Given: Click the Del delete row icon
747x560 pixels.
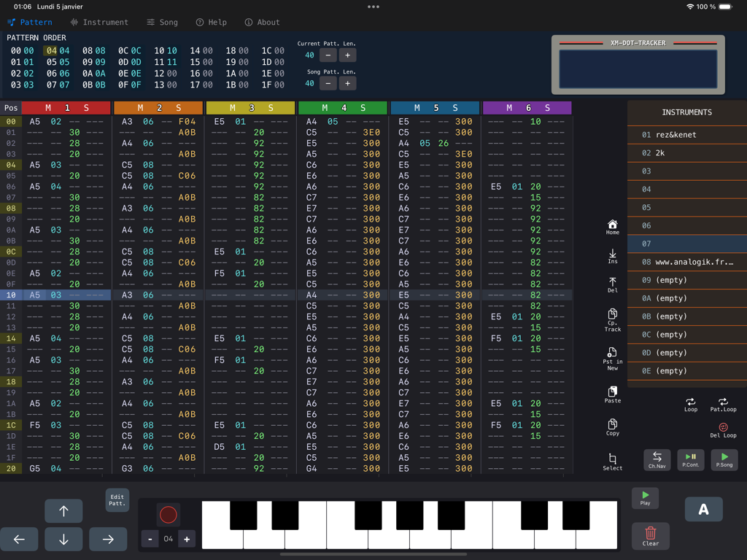Looking at the screenshot, I should click(x=612, y=284).
